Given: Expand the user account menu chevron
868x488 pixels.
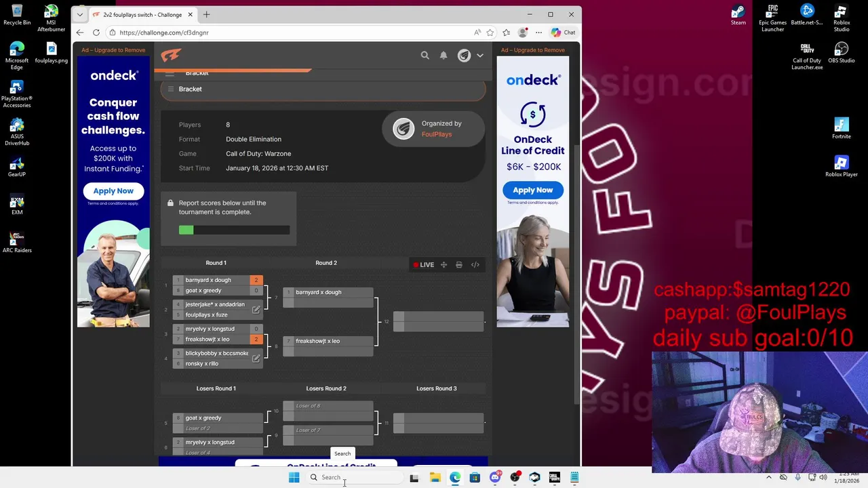Looking at the screenshot, I should pos(480,56).
